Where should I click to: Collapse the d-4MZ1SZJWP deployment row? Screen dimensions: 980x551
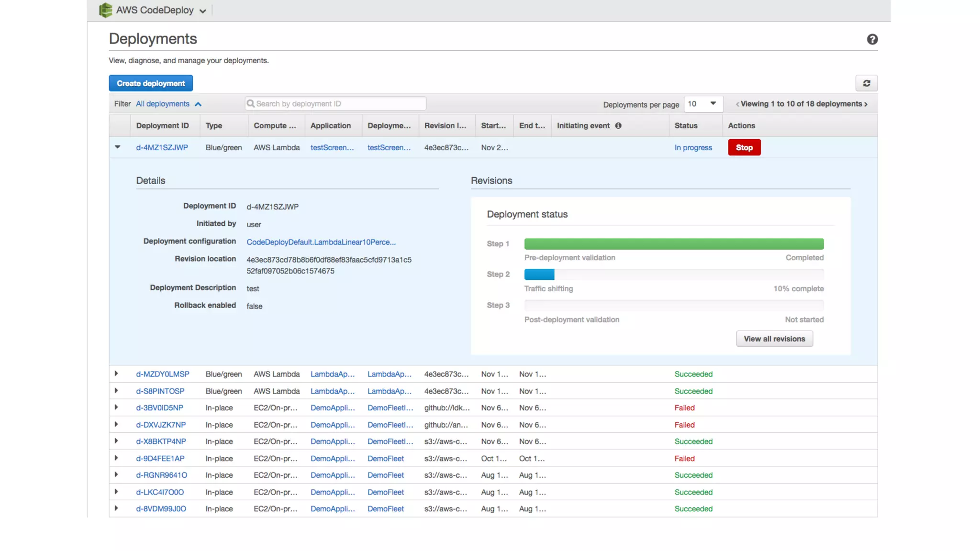click(x=117, y=147)
